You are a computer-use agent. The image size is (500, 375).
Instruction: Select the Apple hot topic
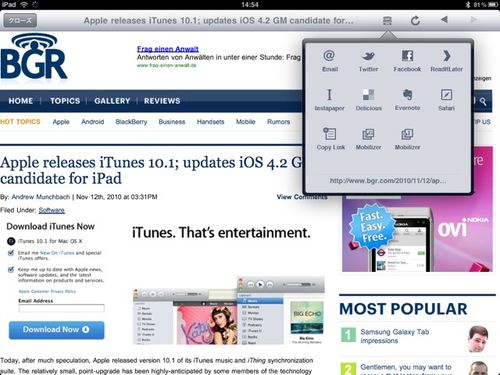click(61, 122)
